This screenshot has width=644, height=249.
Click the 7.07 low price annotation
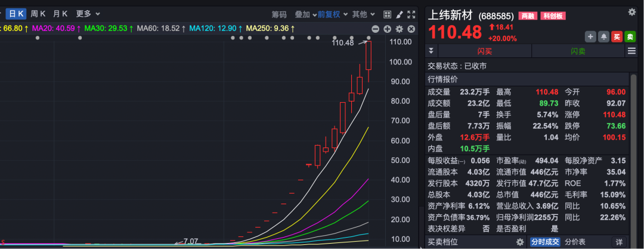click(191, 241)
